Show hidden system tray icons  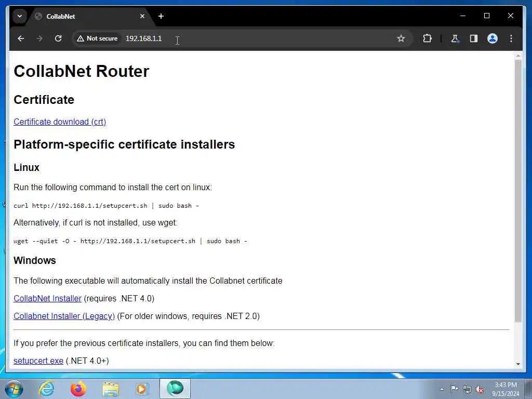(x=442, y=389)
